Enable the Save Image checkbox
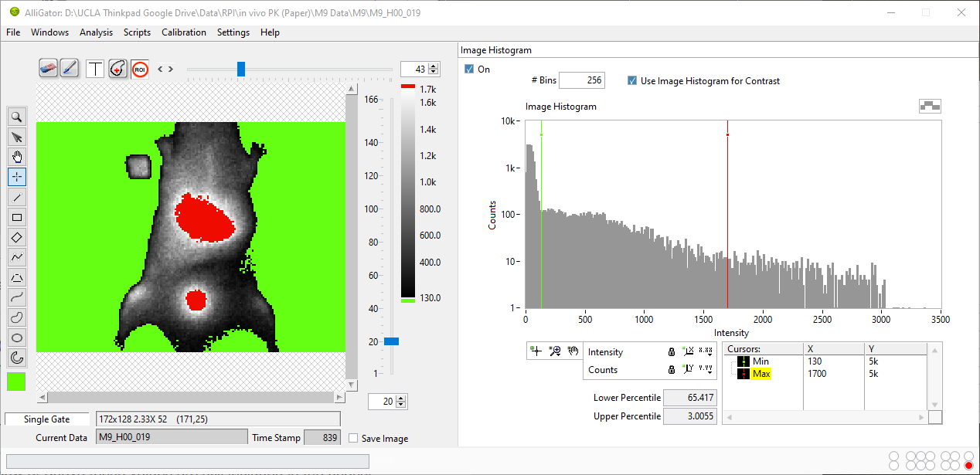Viewport: 980px width, 475px height. [353, 438]
